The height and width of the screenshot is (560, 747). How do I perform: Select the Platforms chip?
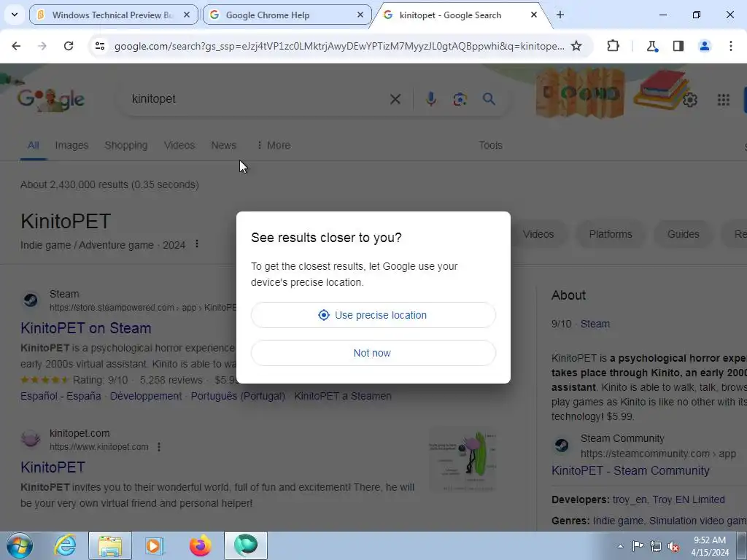(611, 234)
